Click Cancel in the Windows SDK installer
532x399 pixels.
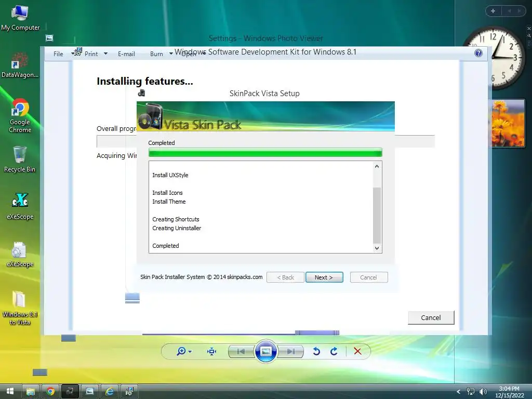tap(431, 317)
